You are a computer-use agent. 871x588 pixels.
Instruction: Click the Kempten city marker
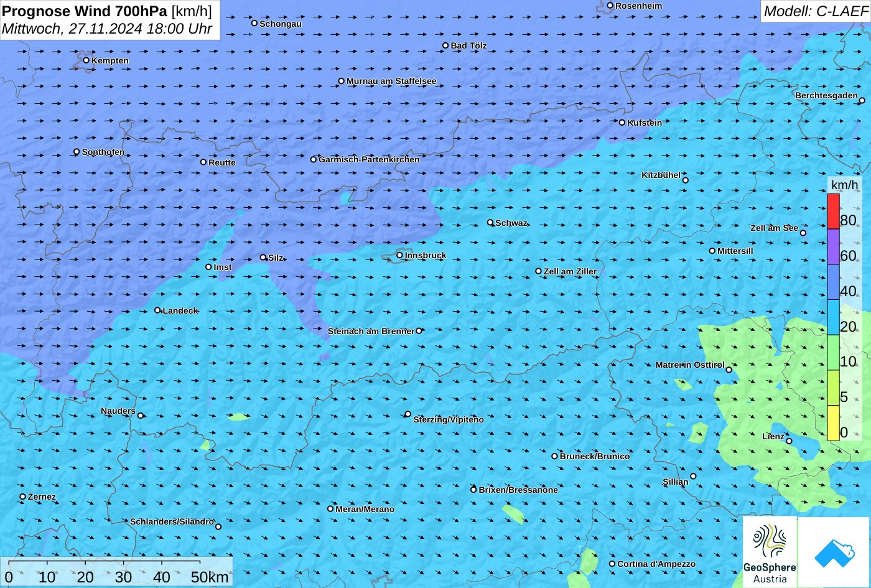(86, 60)
